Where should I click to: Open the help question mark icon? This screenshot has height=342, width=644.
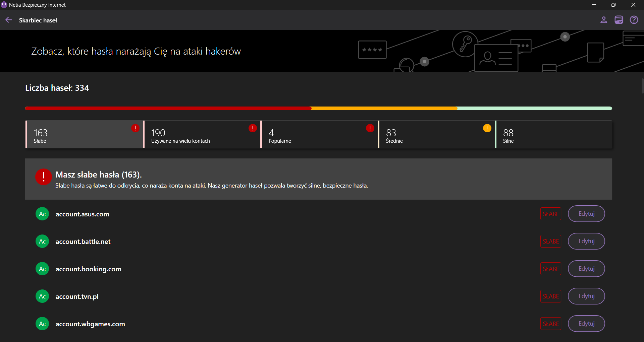pyautogui.click(x=634, y=20)
